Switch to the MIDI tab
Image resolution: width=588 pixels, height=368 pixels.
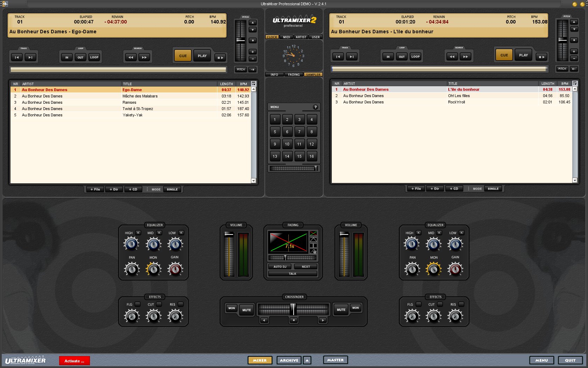(x=287, y=37)
